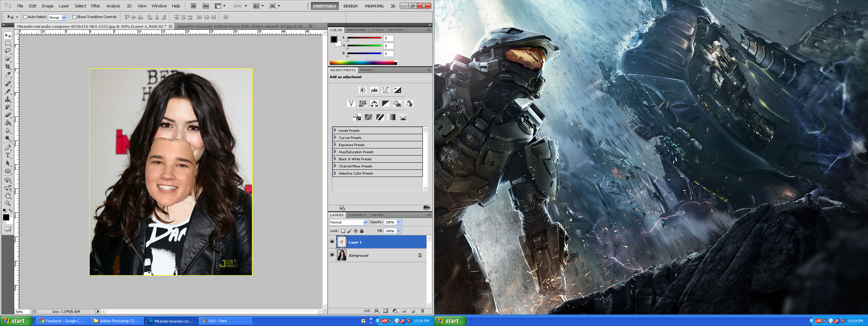Select the Dodge tool
Screen dimensions: 868x326
click(x=8, y=138)
